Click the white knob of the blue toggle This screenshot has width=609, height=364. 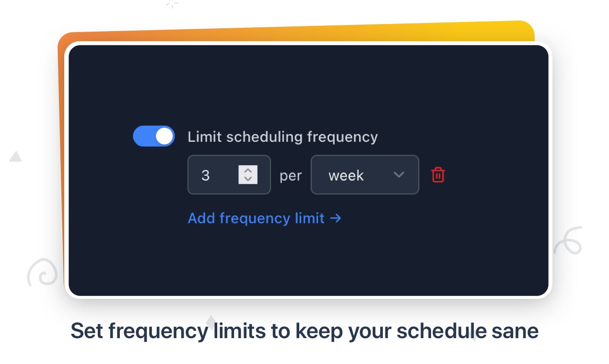[164, 136]
